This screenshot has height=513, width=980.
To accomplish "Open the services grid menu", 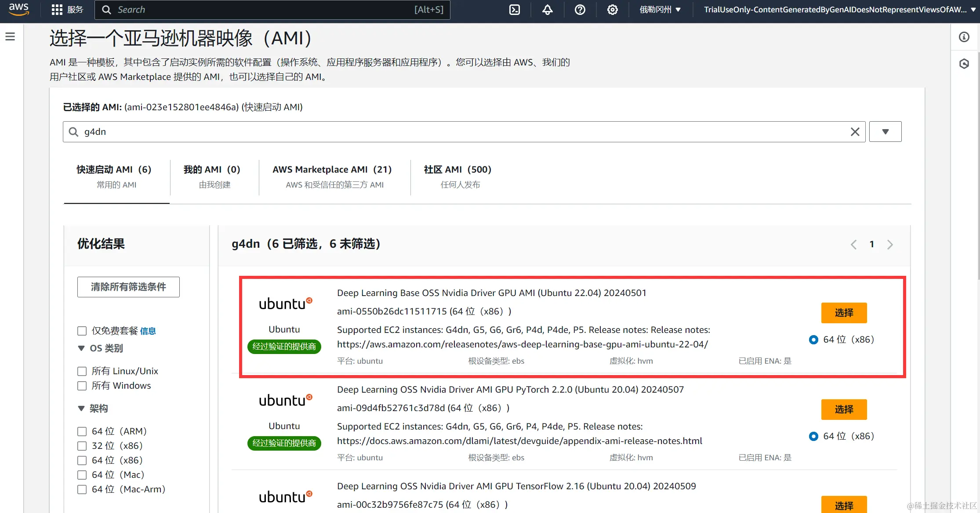I will click(x=57, y=10).
